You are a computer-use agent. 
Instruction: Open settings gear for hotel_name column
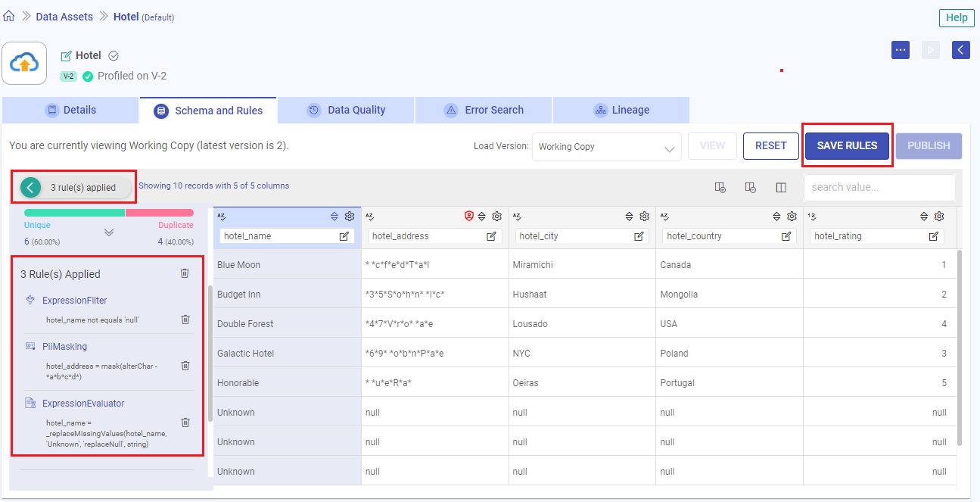click(350, 217)
